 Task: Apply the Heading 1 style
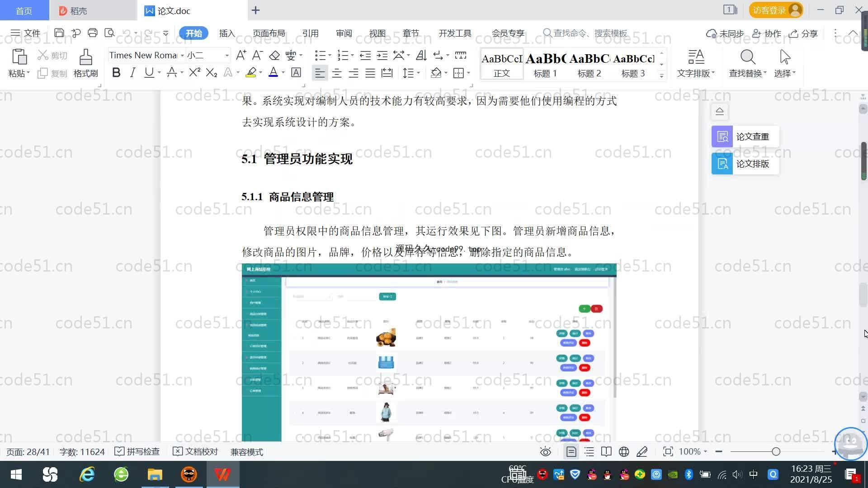(545, 64)
